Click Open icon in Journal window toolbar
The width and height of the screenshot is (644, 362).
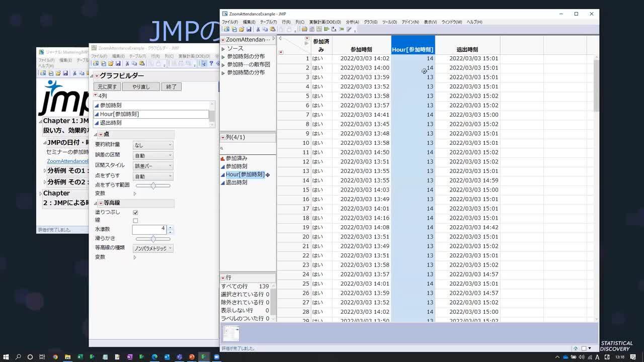coord(58,73)
